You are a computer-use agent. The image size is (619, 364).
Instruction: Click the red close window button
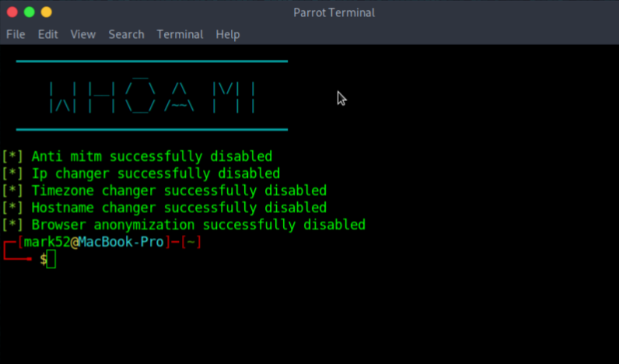pos(12,12)
